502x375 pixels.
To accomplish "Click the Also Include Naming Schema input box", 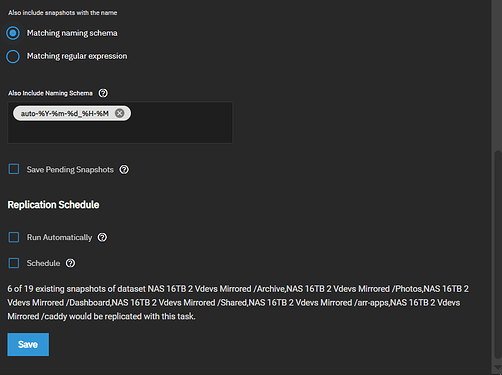I will coord(120,123).
